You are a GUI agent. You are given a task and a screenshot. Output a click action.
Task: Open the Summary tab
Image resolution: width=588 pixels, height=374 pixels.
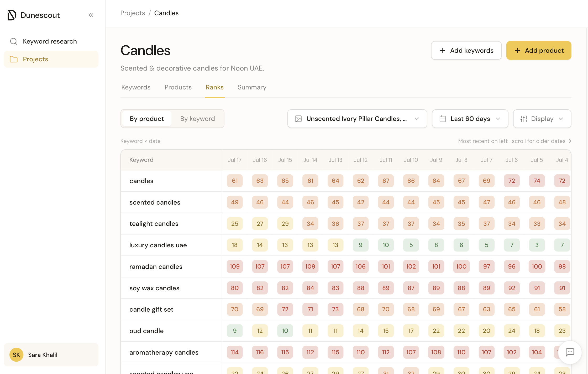click(252, 87)
